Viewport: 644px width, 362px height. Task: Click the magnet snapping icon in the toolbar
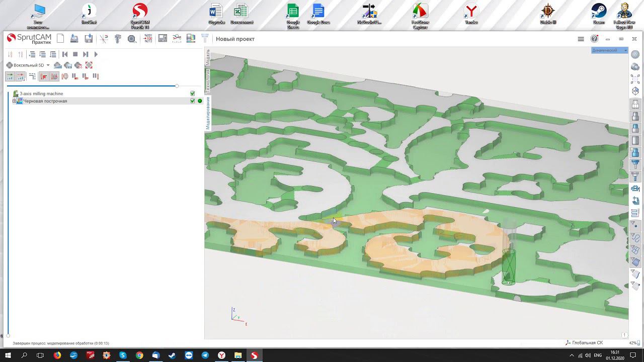point(104,39)
